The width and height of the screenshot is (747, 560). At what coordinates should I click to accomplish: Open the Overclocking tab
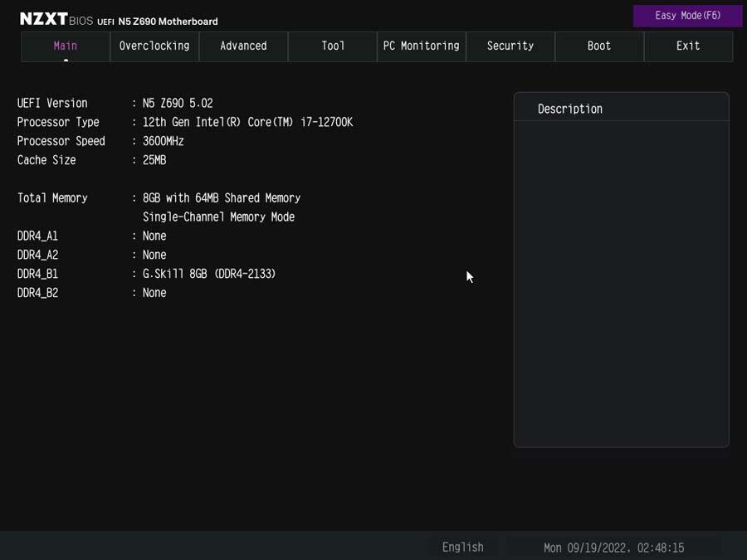coord(154,46)
